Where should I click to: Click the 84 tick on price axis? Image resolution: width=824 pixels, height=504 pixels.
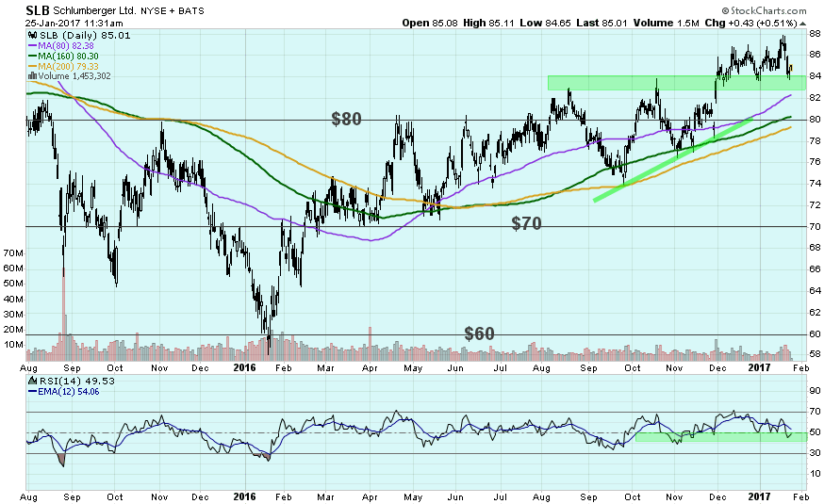coord(815,76)
